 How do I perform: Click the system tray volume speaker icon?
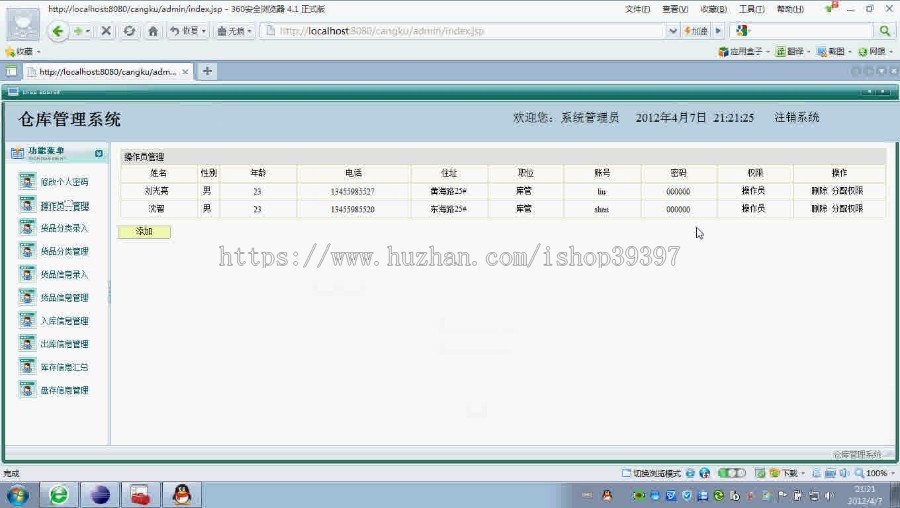tap(829, 495)
